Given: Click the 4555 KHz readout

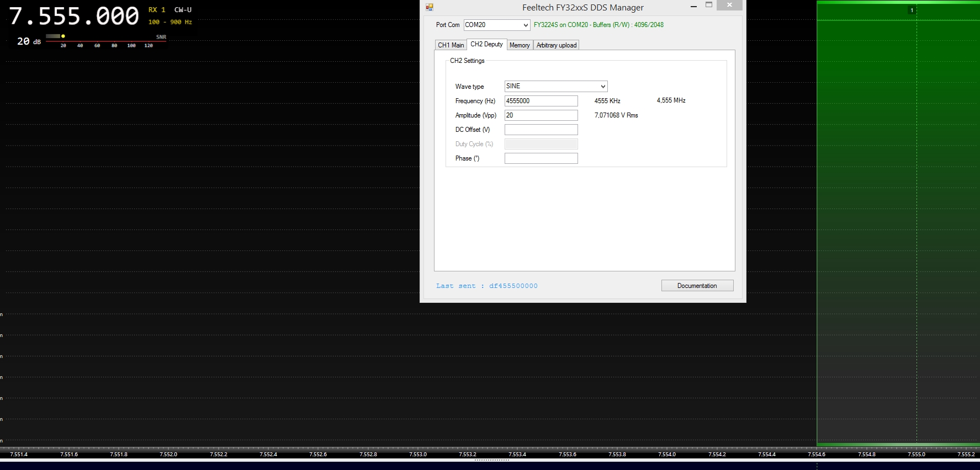Looking at the screenshot, I should click(x=607, y=101).
